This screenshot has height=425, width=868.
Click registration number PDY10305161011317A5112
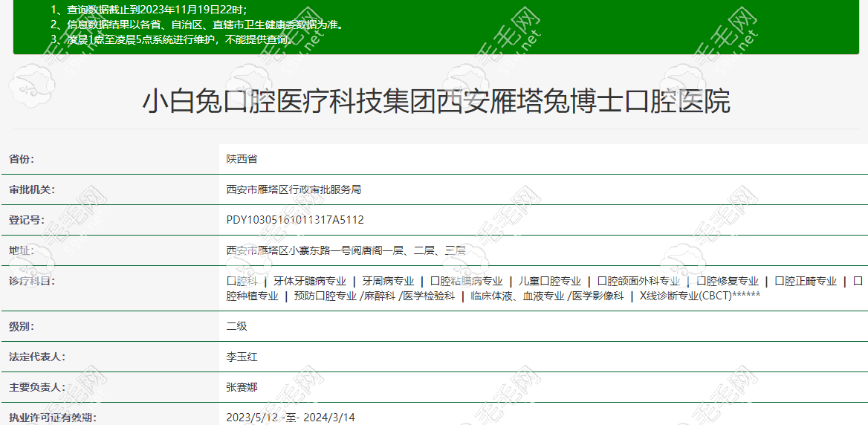(x=295, y=220)
